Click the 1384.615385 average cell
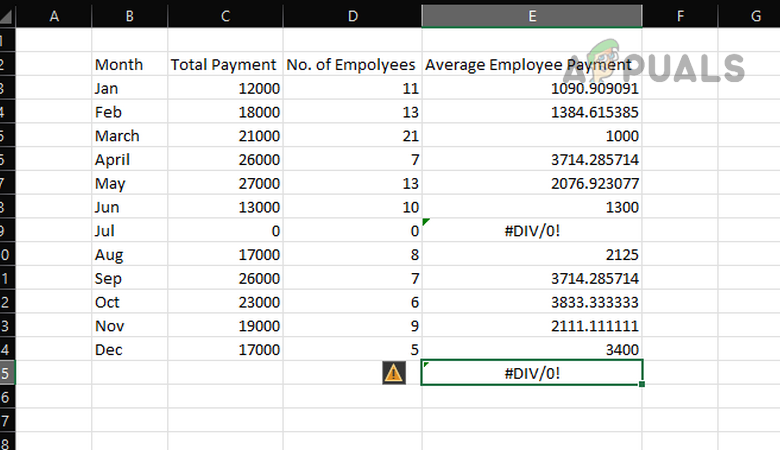This screenshot has height=450, width=780. (532, 112)
